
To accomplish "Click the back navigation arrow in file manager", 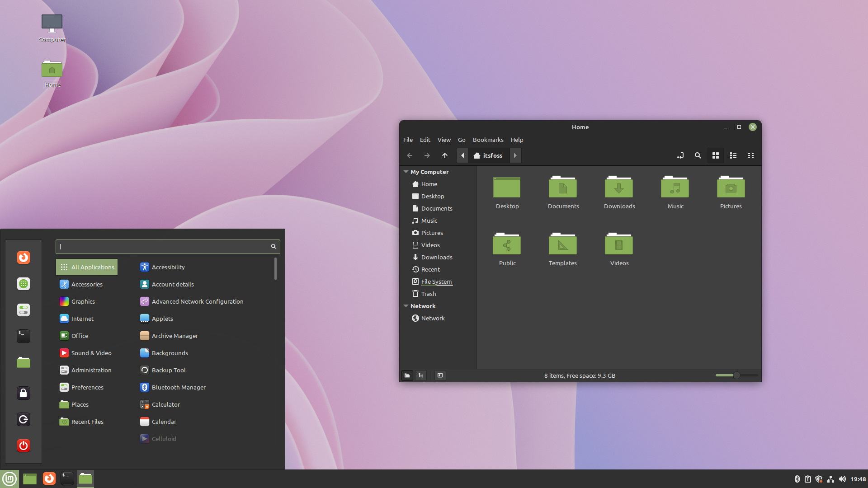I will [410, 155].
